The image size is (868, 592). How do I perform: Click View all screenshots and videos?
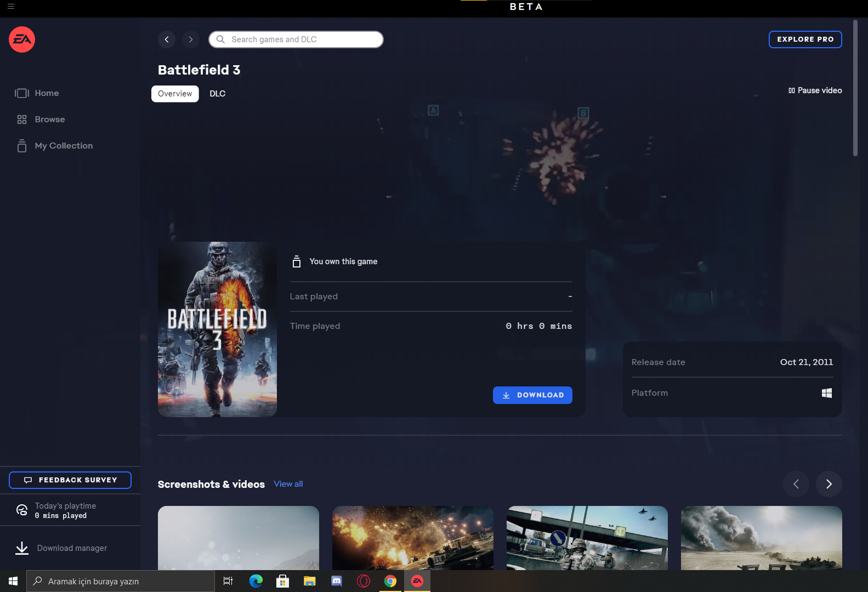point(288,484)
